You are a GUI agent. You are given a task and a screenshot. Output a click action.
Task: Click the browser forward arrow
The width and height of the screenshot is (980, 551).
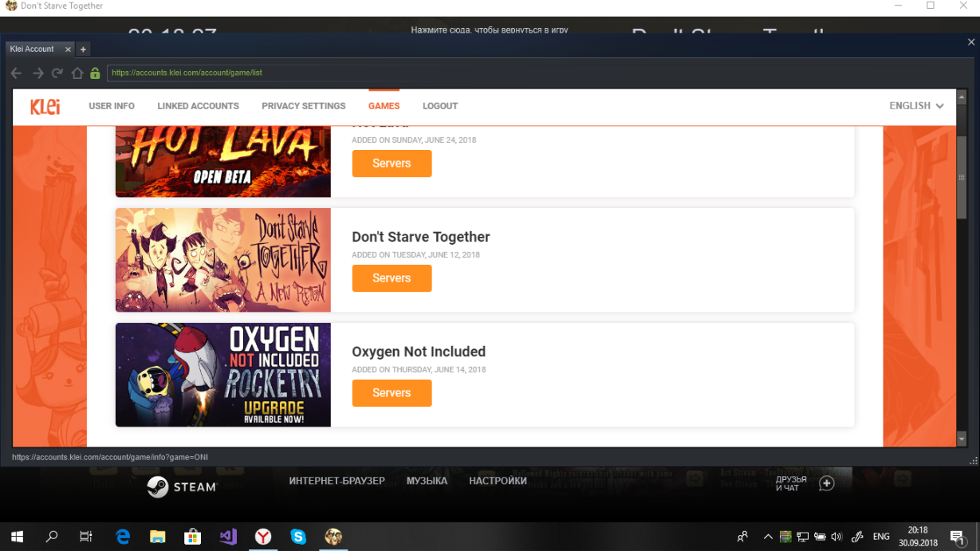(x=37, y=73)
